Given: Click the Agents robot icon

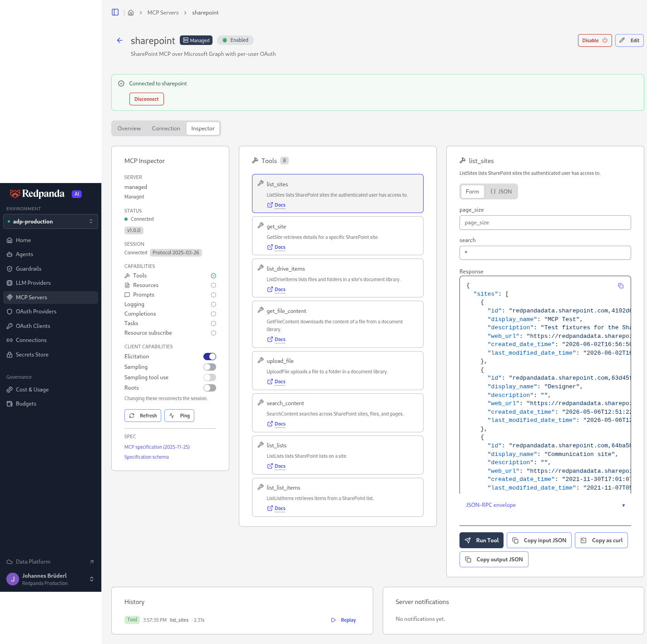Looking at the screenshot, I should tap(10, 254).
